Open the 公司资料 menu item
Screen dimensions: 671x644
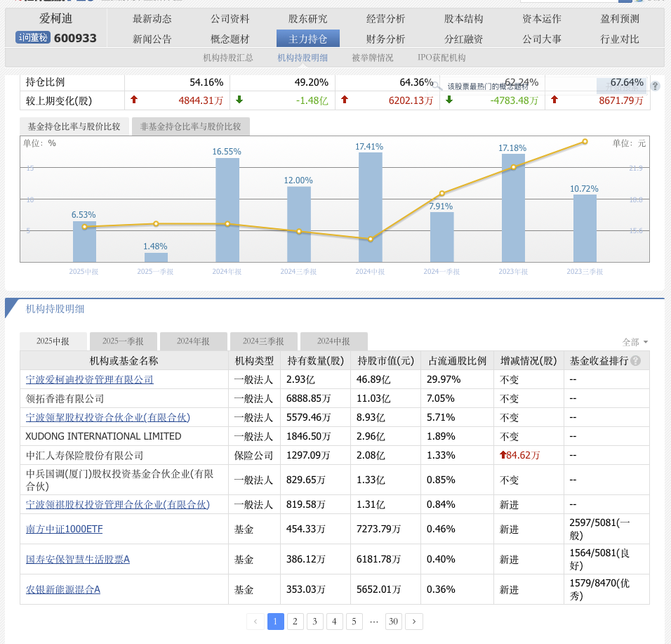230,19
